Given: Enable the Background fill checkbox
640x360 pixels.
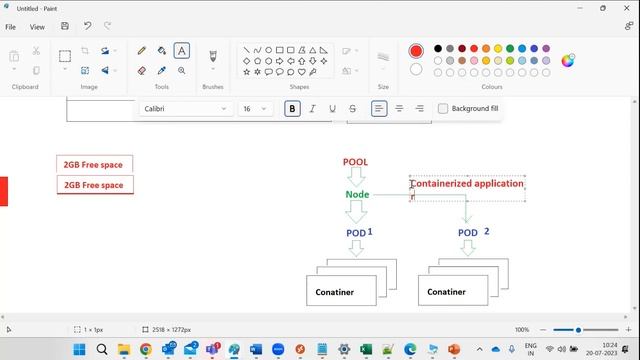Looking at the screenshot, I should point(443,109).
